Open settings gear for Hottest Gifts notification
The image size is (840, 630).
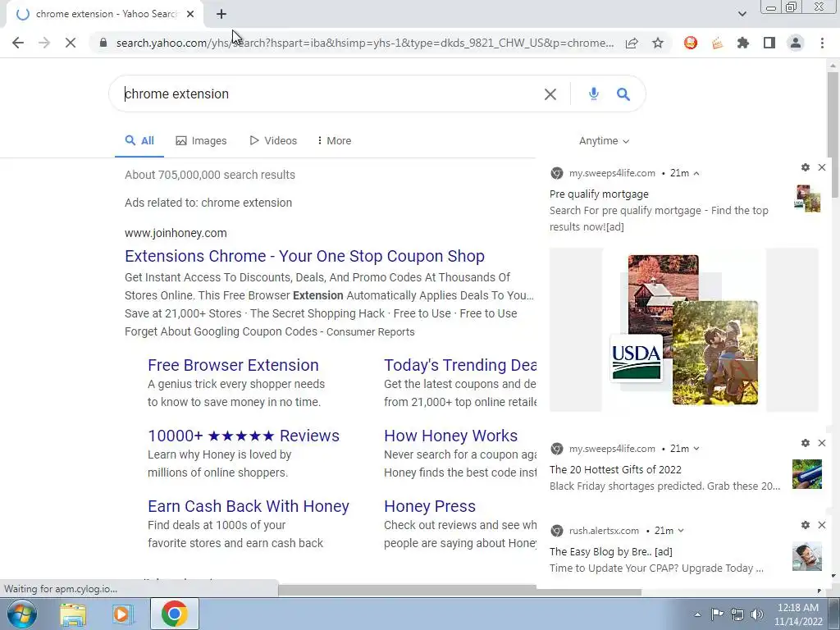coord(806,443)
